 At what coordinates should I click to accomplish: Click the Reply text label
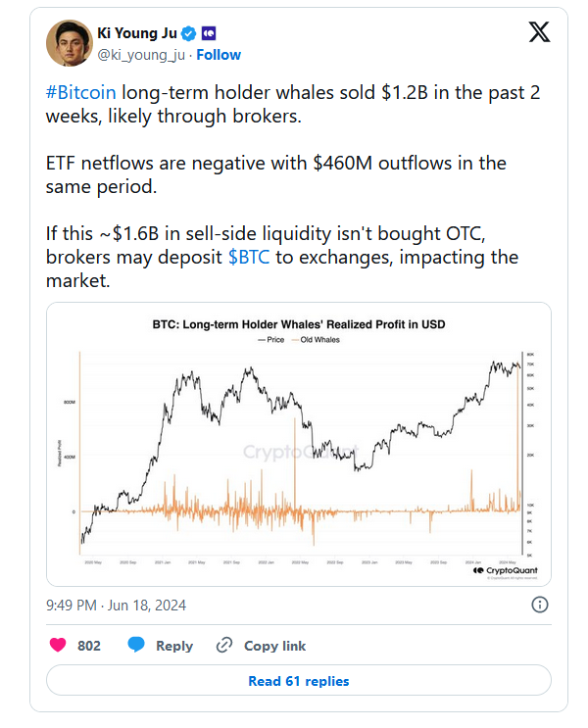174,646
